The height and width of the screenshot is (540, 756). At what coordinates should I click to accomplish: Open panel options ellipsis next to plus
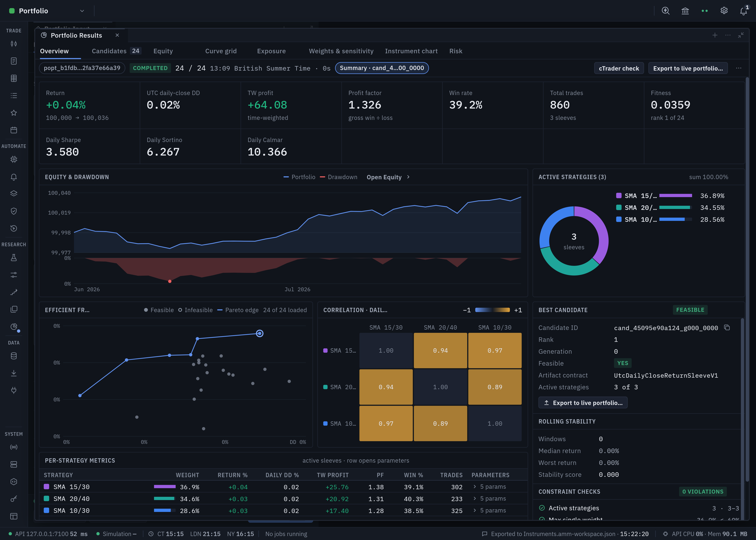click(728, 35)
